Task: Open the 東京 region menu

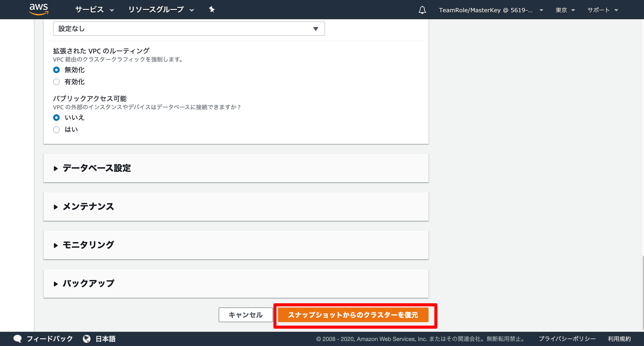Action: 565,10
